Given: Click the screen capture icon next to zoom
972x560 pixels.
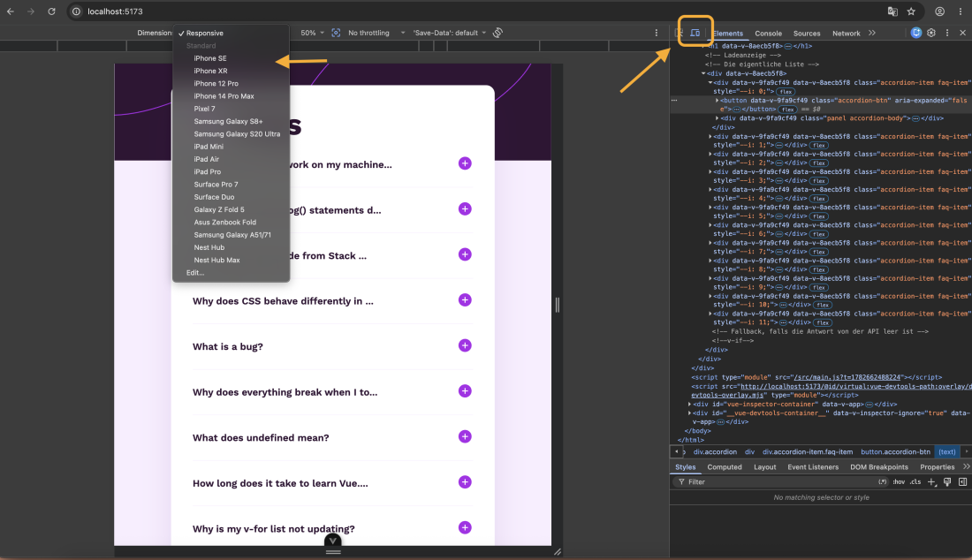Looking at the screenshot, I should tap(336, 33).
